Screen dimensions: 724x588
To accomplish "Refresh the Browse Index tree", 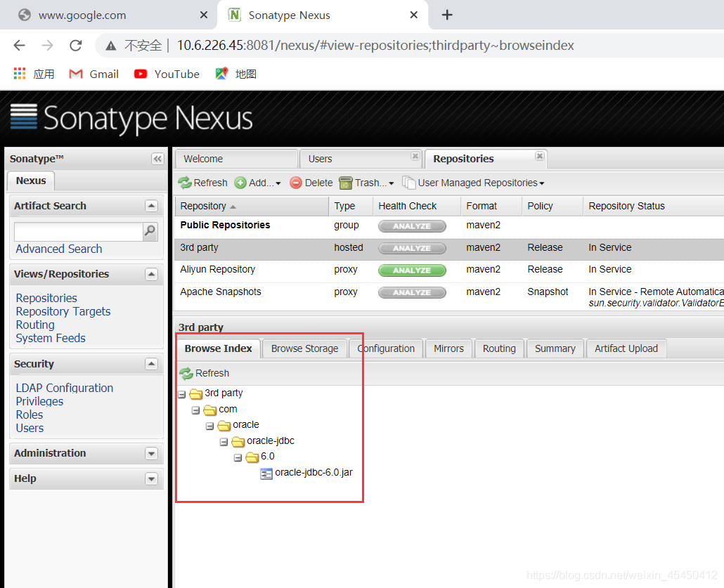I will coord(204,373).
